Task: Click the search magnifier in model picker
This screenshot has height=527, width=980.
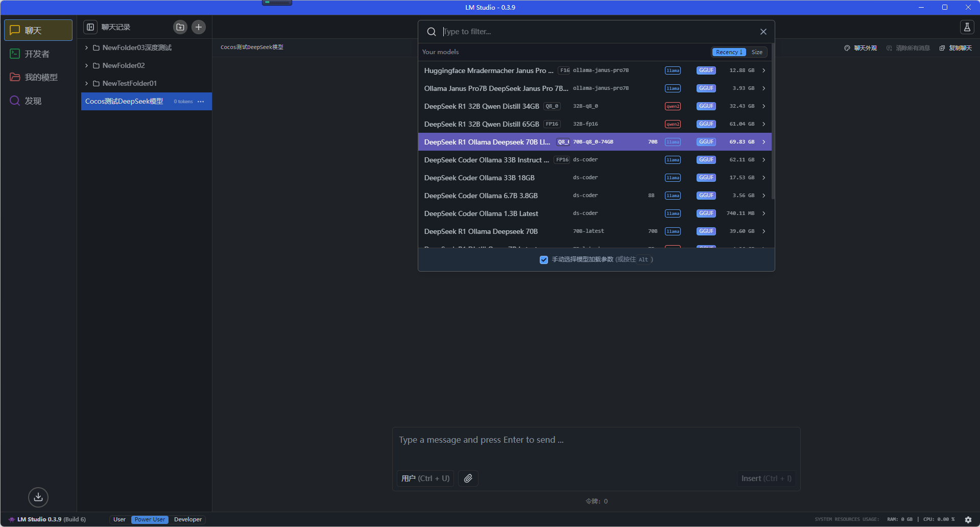Action: tap(432, 32)
